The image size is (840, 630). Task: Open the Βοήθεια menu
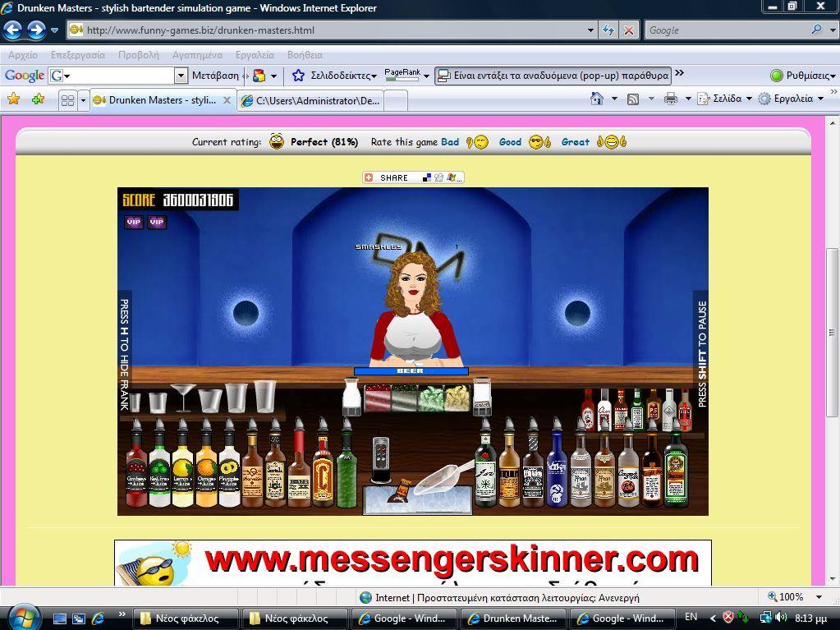[x=305, y=55]
